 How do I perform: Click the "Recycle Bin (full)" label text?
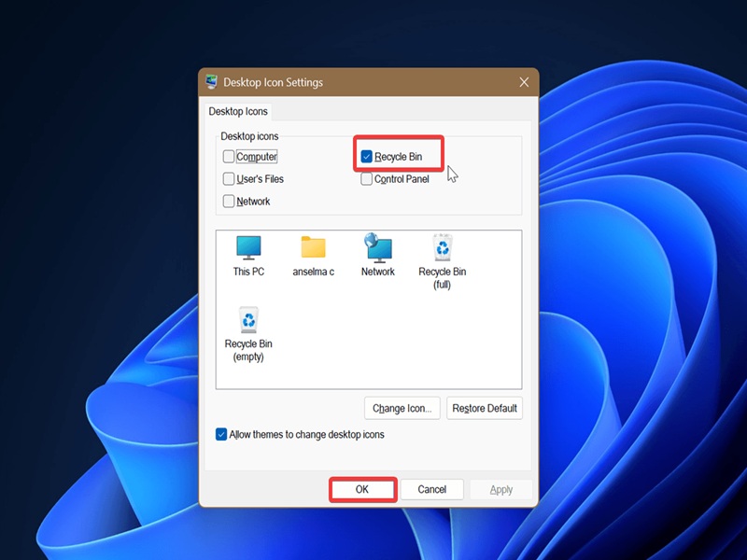(442, 278)
